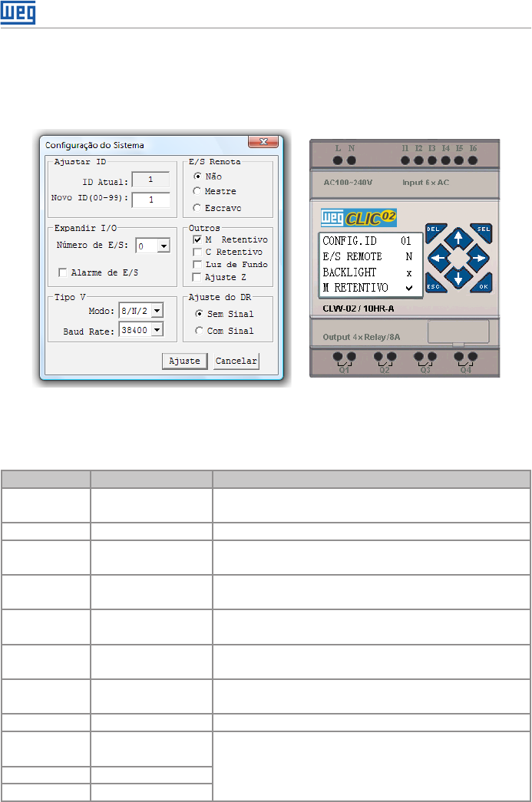Click the BACKLIGHT line on LCD
Viewport: 532px width, 802px height.
(x=367, y=272)
